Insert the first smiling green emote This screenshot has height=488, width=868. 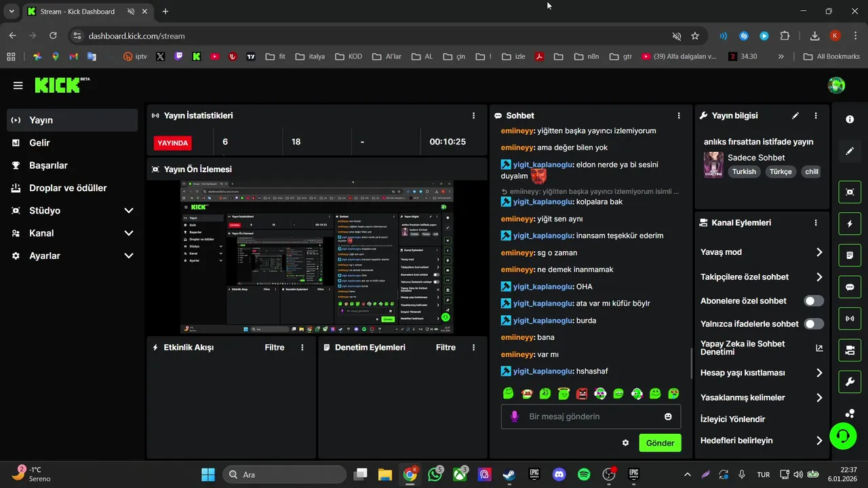click(509, 393)
